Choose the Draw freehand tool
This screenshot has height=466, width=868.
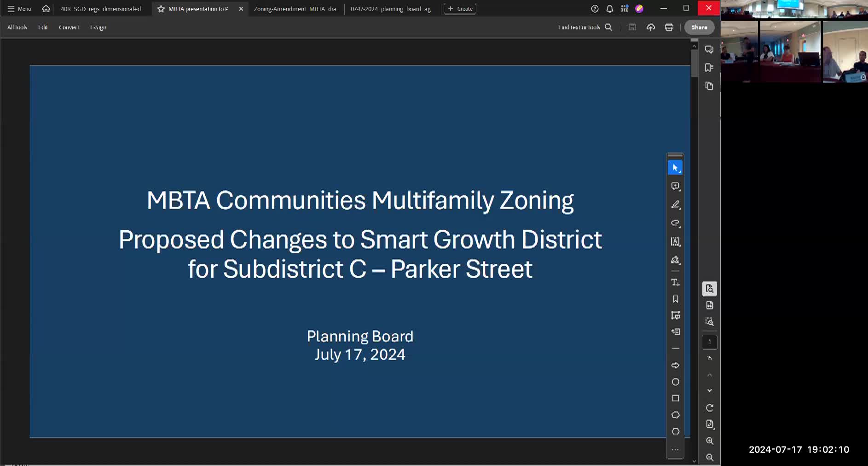[x=675, y=223]
